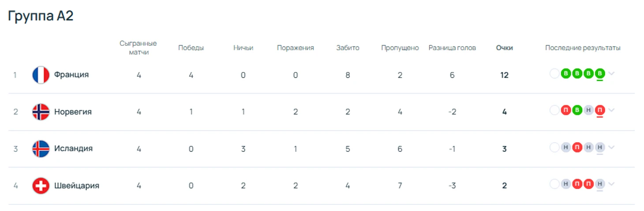Click the France flag icon
The image size is (644, 211).
[41, 75]
